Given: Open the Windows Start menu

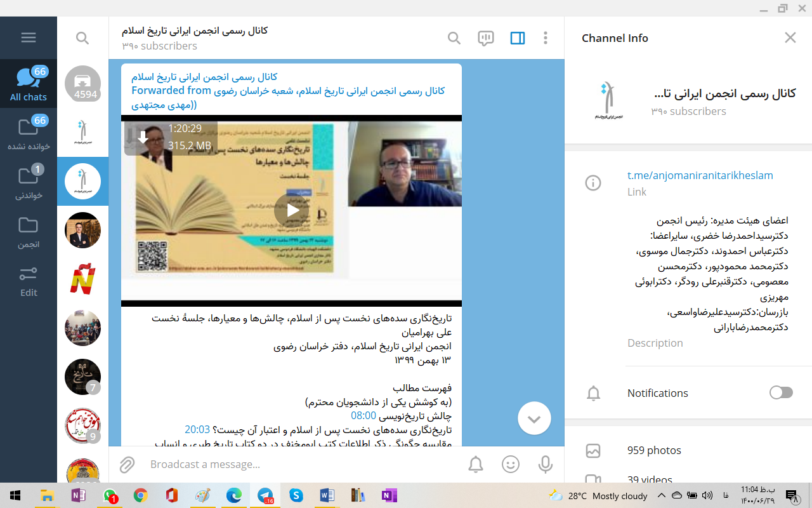Looking at the screenshot, I should coord(15,495).
